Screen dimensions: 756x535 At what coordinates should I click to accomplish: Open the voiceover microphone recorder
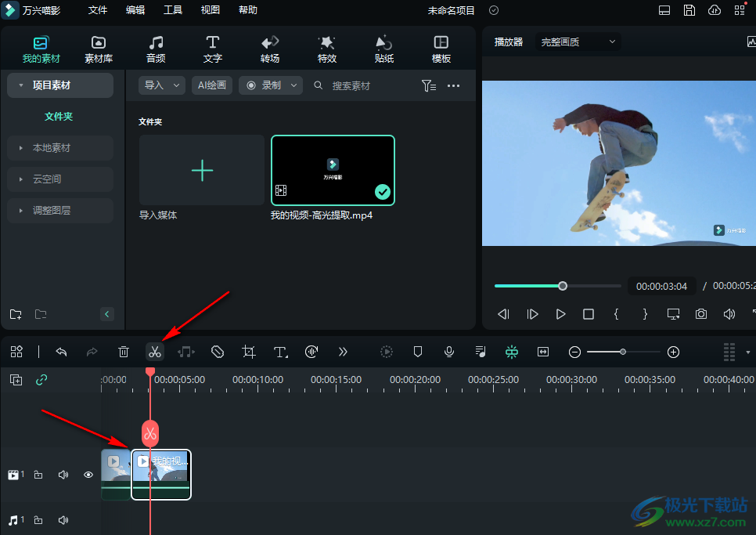(449, 352)
